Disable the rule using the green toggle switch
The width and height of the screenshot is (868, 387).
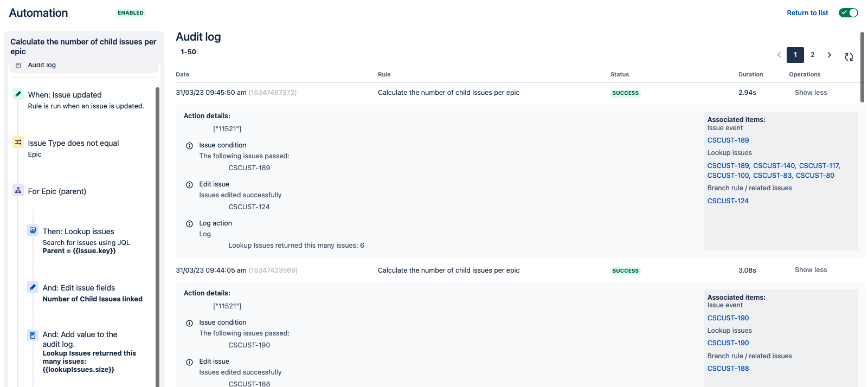[x=848, y=12]
